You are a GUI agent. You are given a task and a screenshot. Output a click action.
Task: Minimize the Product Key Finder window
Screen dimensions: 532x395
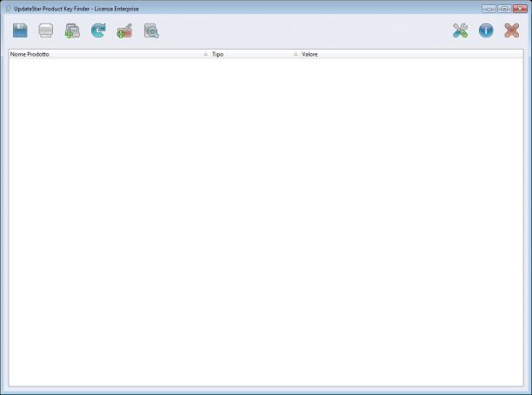(x=489, y=9)
